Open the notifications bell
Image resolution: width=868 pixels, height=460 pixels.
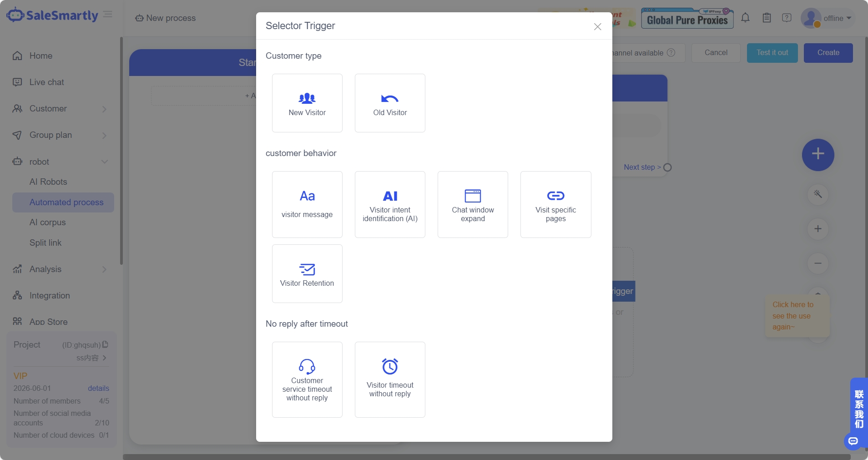[745, 18]
